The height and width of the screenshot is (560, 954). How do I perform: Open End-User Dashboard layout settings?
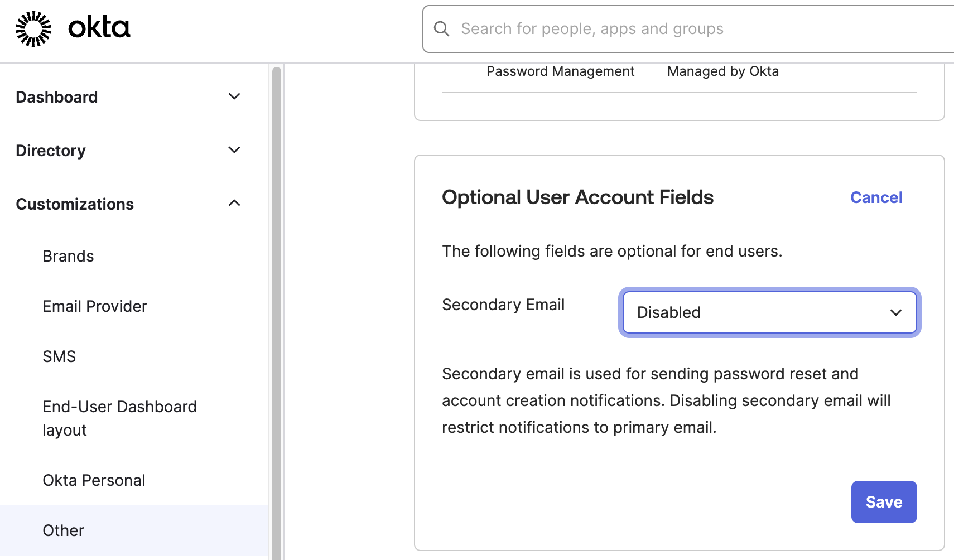(x=119, y=418)
